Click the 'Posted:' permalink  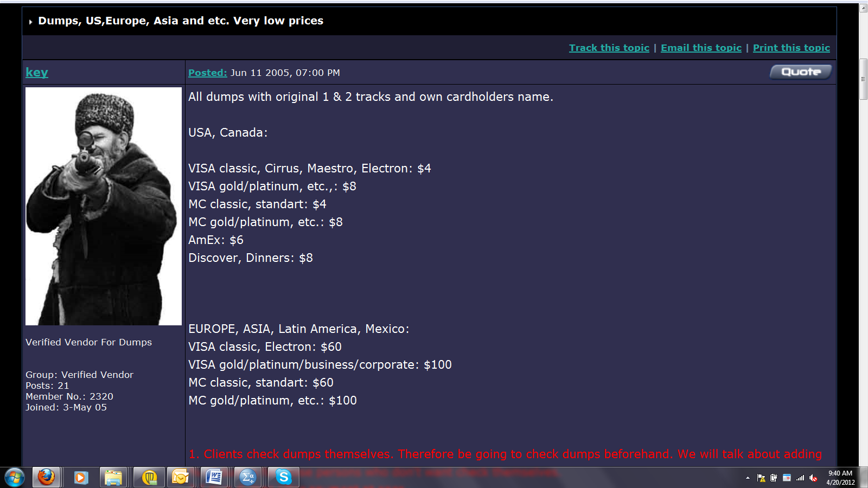[x=207, y=73]
